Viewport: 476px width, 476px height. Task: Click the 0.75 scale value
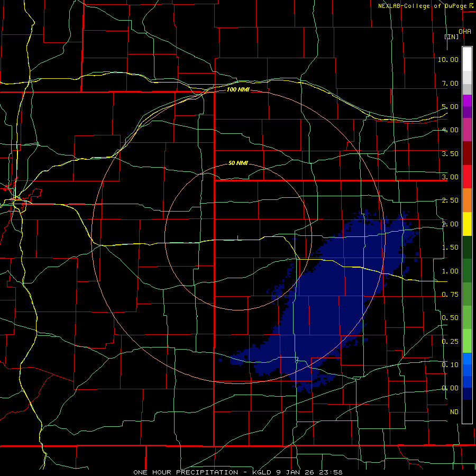coord(450,295)
